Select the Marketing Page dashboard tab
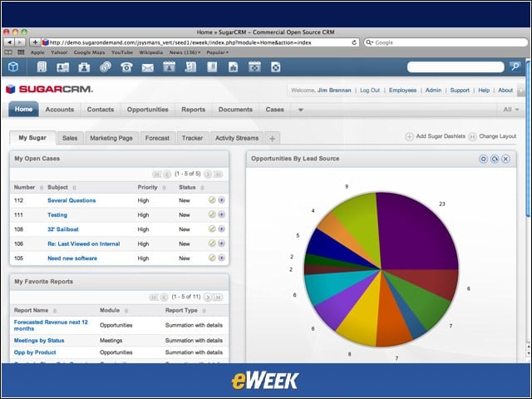Image resolution: width=532 pixels, height=399 pixels. 111,138
